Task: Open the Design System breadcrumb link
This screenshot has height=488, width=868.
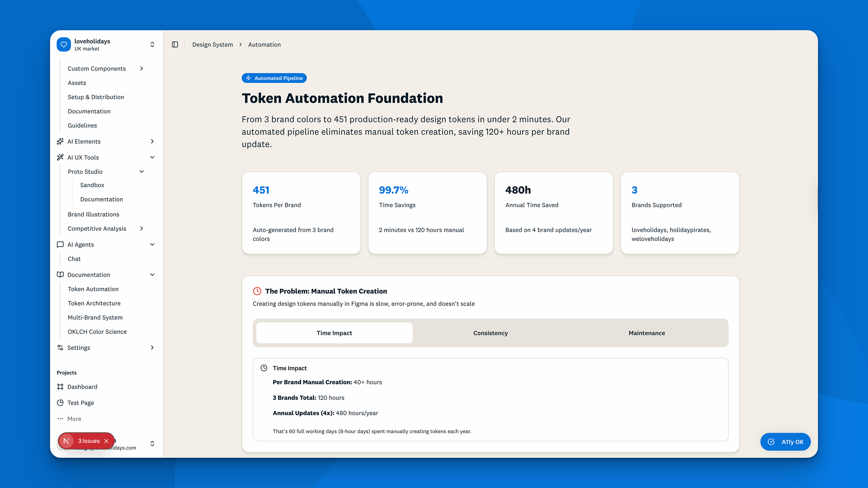Action: (x=213, y=44)
